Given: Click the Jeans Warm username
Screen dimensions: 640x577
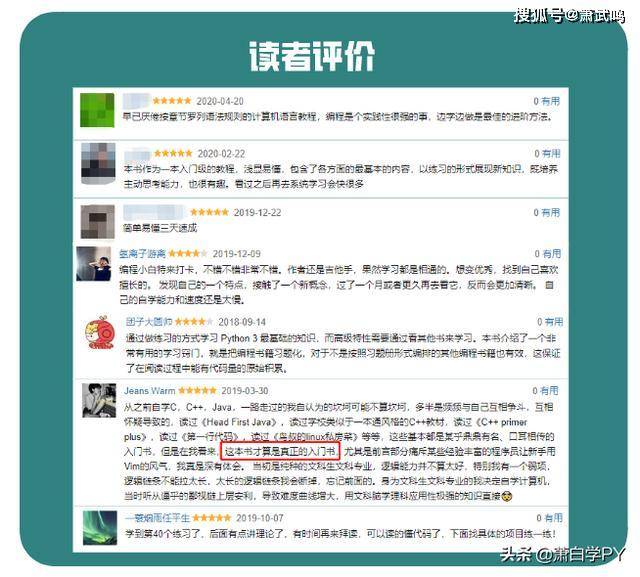Looking at the screenshot, I should coord(149,390).
